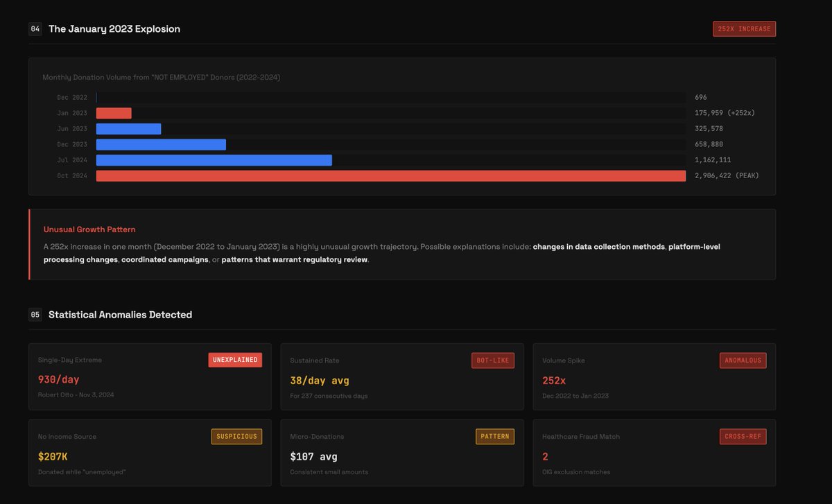Click the blue Jul 2024 bar
Screen dimensions: 832x504
click(x=214, y=160)
